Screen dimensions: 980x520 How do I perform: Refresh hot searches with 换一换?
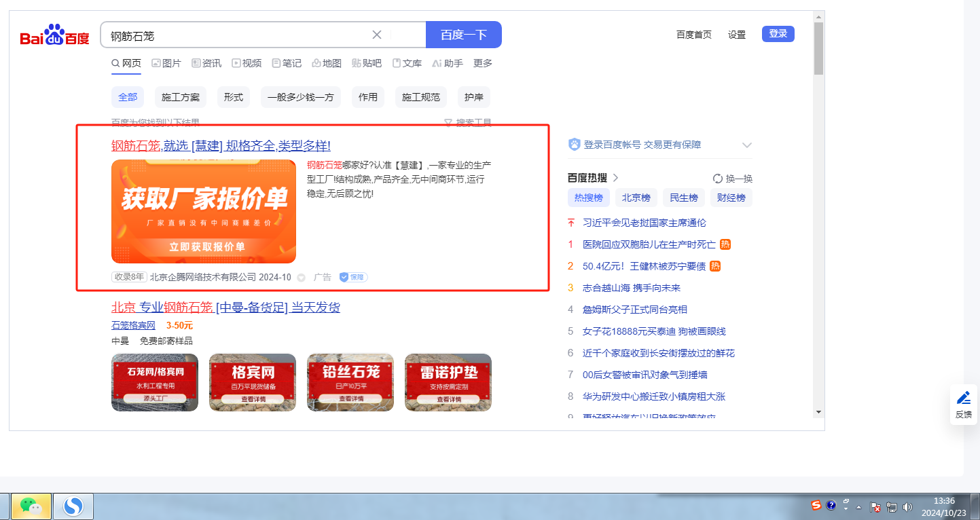[733, 179]
